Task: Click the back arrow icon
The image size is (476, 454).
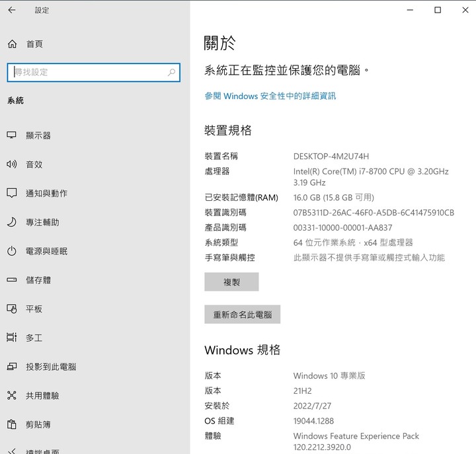Action: [x=12, y=10]
